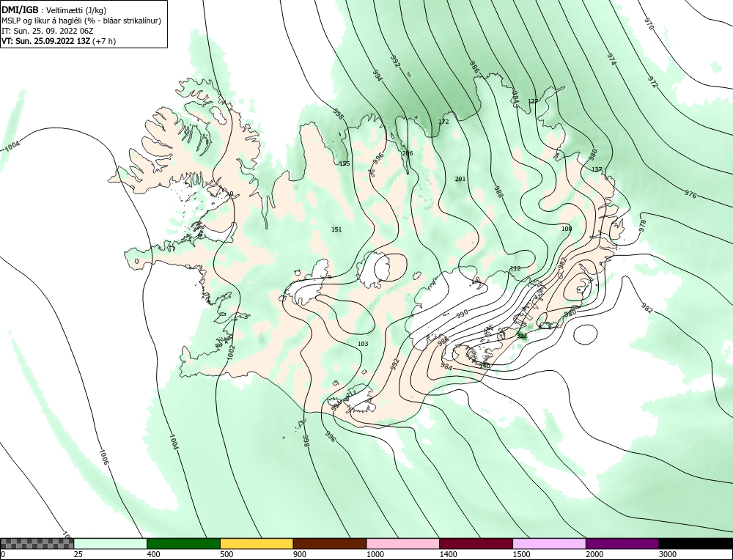Click the black legend color swatch
The image size is (733, 560).
(696, 543)
